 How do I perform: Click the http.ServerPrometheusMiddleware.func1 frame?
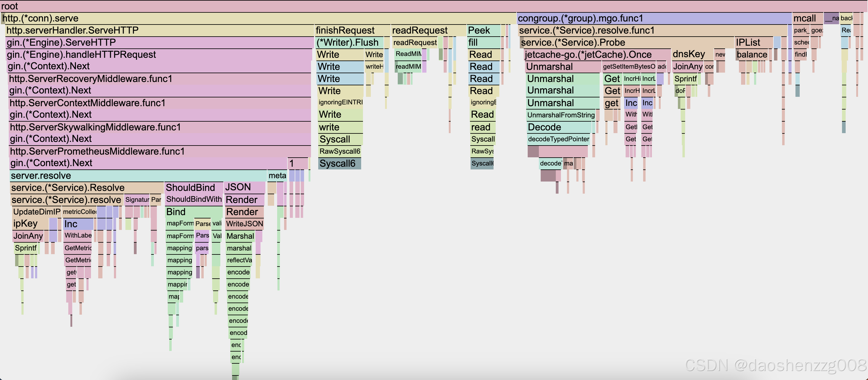160,151
